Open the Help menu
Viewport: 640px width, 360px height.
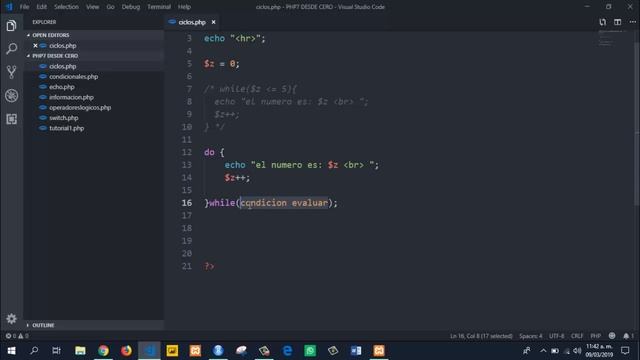(184, 7)
